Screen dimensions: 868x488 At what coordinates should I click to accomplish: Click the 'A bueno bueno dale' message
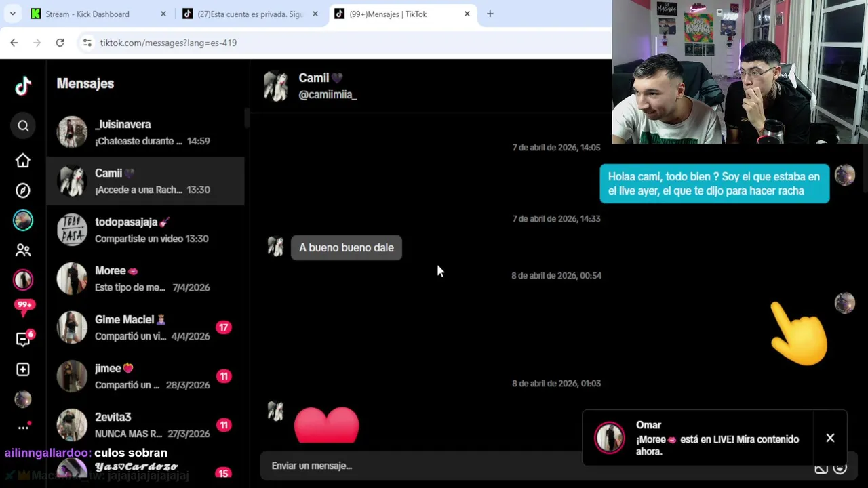coord(347,247)
